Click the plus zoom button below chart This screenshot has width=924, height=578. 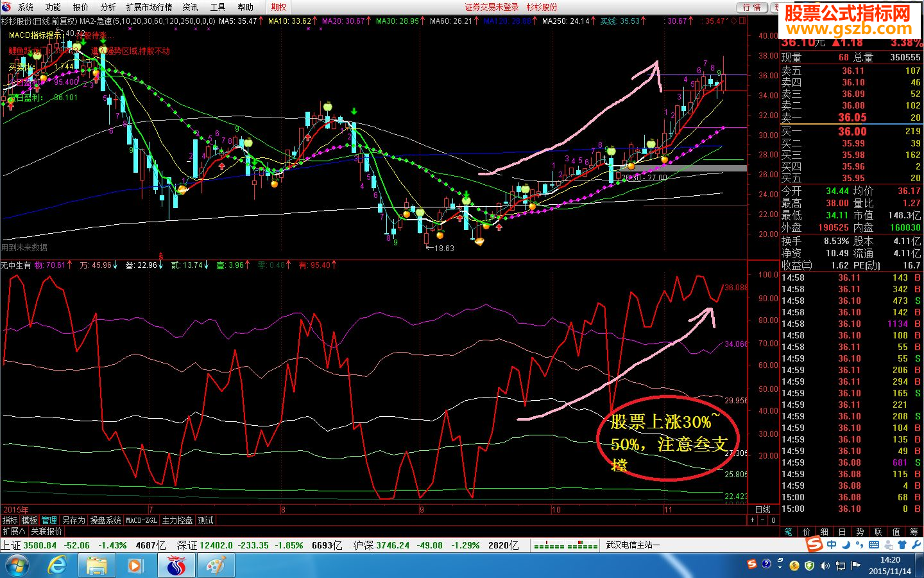[x=752, y=520]
